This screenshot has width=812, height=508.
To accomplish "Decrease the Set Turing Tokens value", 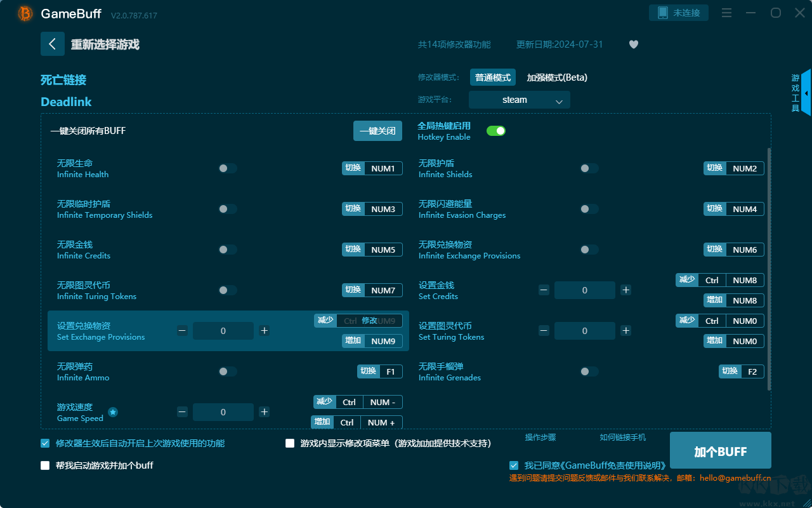I will (544, 331).
